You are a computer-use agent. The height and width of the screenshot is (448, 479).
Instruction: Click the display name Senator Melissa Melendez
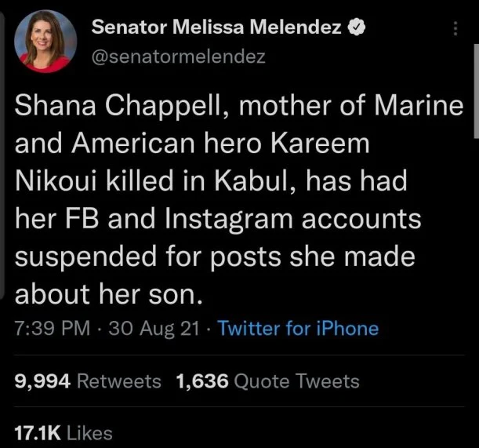click(216, 27)
